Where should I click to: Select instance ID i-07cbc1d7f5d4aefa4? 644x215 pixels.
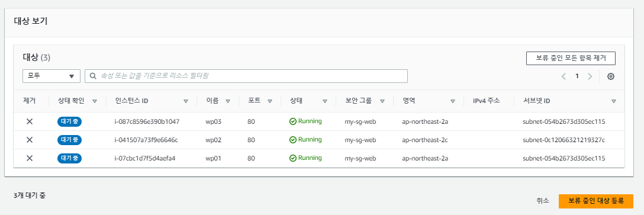pos(145,158)
